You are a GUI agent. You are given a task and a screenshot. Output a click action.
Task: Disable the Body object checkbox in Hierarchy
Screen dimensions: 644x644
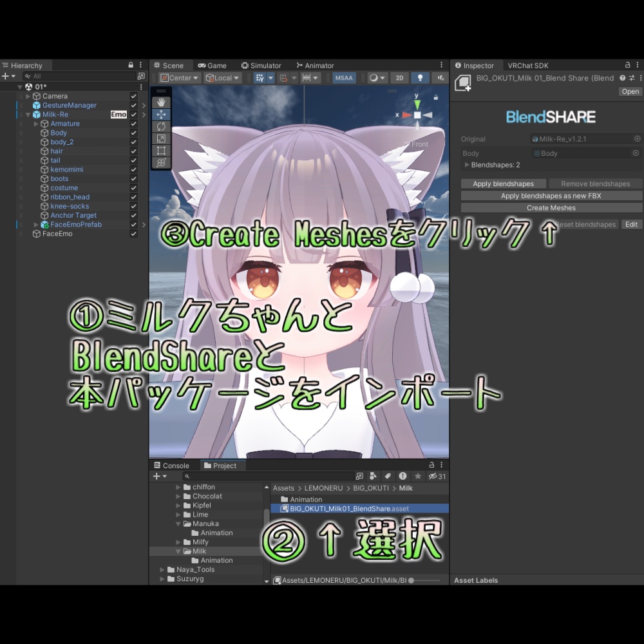pos(133,132)
